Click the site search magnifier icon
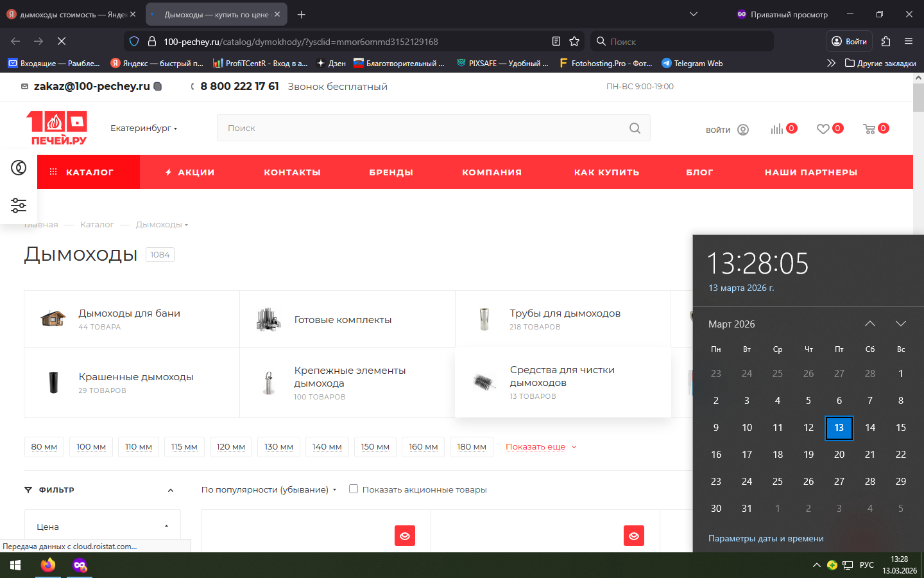Image resolution: width=924 pixels, height=578 pixels. 635,128
